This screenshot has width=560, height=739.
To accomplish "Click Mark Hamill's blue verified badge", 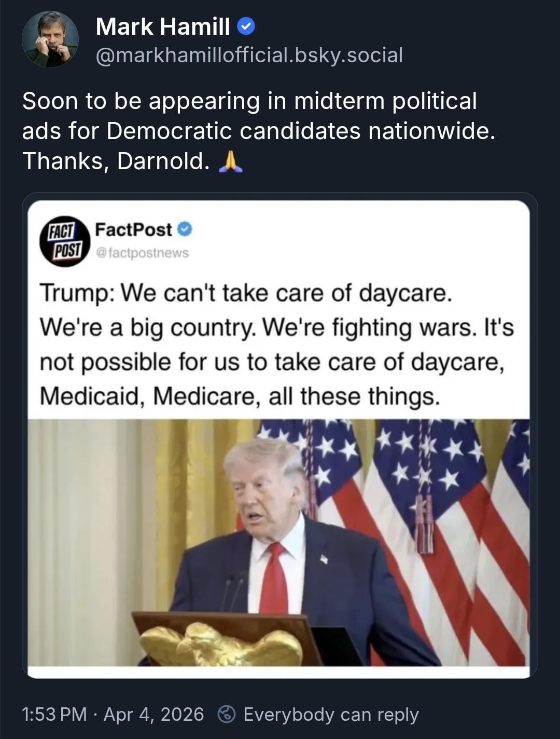I will [246, 26].
